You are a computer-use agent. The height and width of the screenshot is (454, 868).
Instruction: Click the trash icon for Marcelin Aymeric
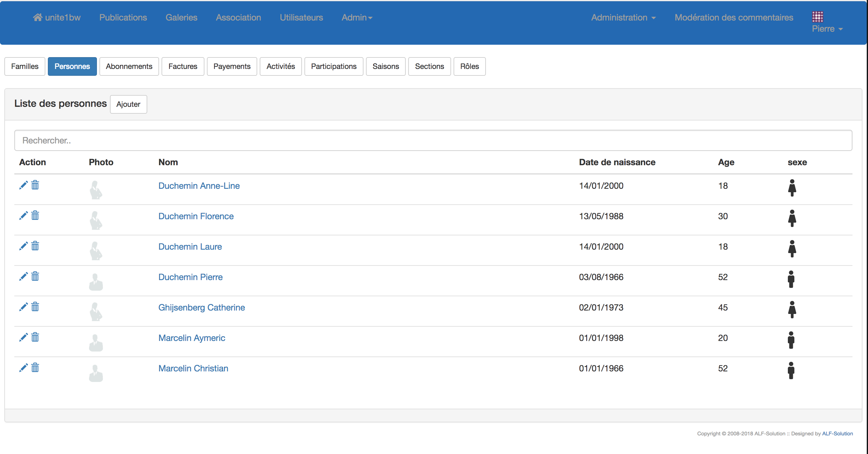click(x=35, y=337)
